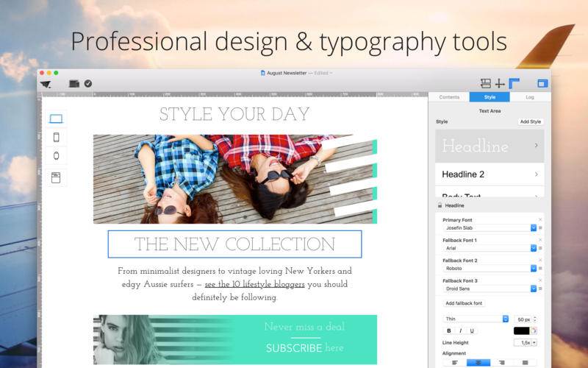Click the device preview icon in toolbar
The height and width of the screenshot is (368, 588).
(x=74, y=84)
